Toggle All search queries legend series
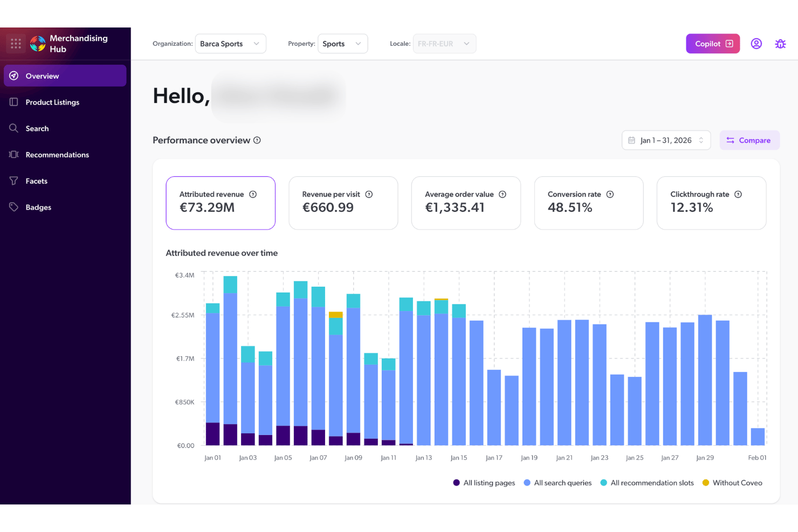 coord(558,483)
